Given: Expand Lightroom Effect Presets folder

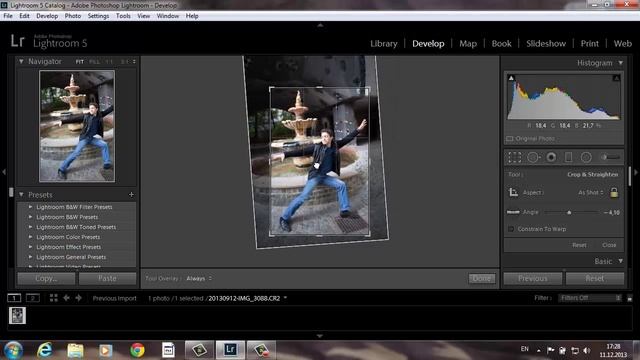Looking at the screenshot, I should pos(30,247).
